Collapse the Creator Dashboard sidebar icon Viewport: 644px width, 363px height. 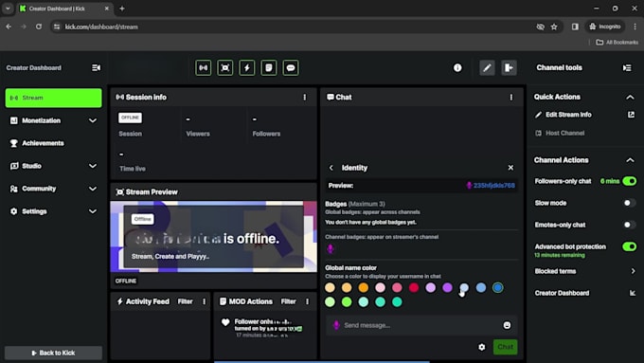96,68
